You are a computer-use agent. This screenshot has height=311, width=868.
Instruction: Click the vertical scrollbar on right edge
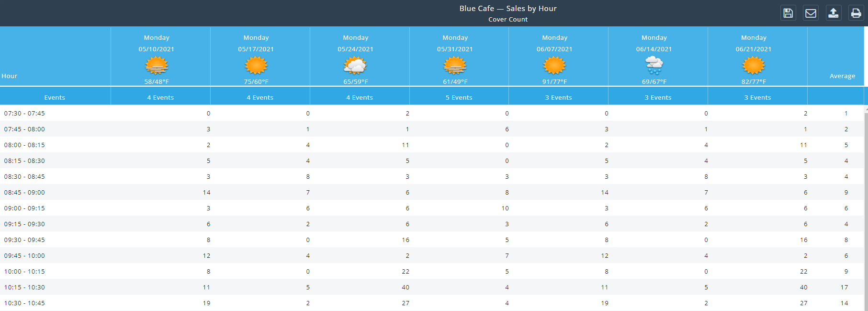coord(866,206)
